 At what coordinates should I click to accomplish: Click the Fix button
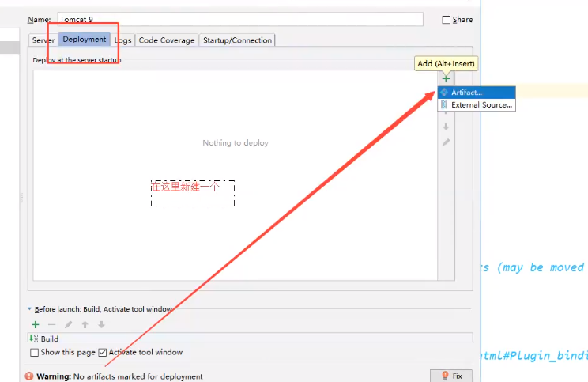point(451,376)
